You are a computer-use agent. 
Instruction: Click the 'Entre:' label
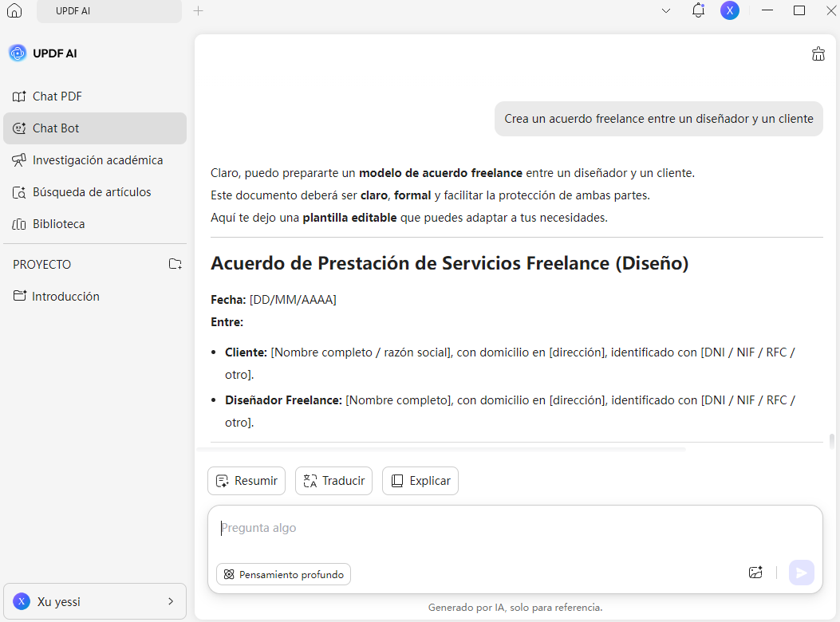[x=227, y=322]
